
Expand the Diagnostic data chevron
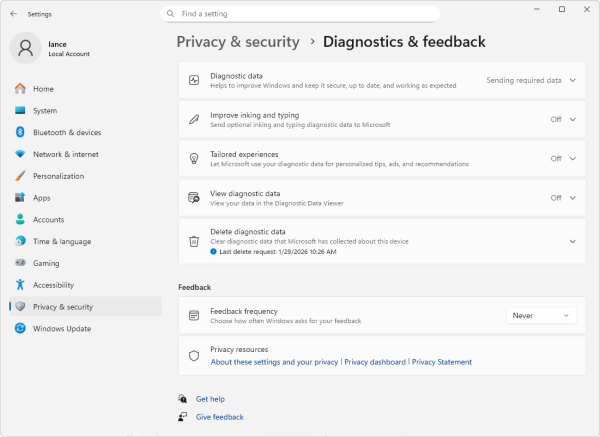pyautogui.click(x=573, y=80)
